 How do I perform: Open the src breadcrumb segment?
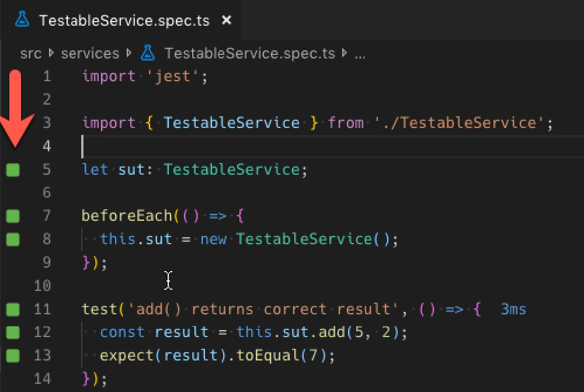tap(31, 54)
